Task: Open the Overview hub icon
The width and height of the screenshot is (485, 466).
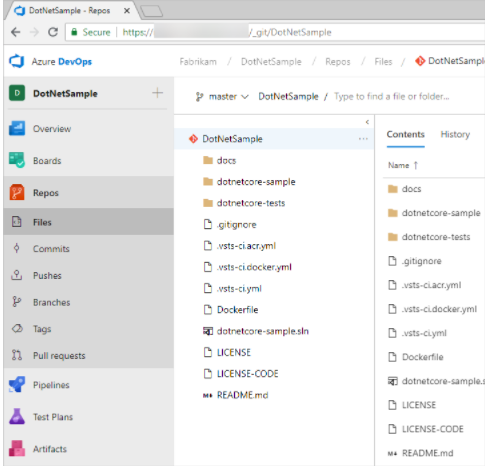Action: 17,129
